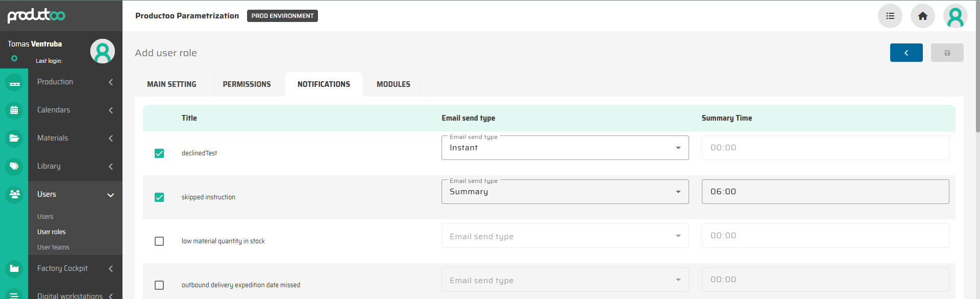Open Email send type dropdown showing Instant

(x=565, y=148)
